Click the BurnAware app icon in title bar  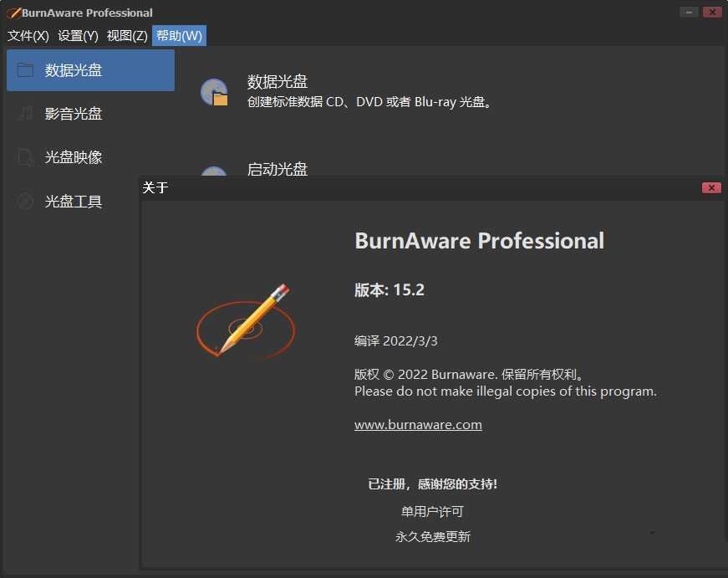[x=13, y=13]
